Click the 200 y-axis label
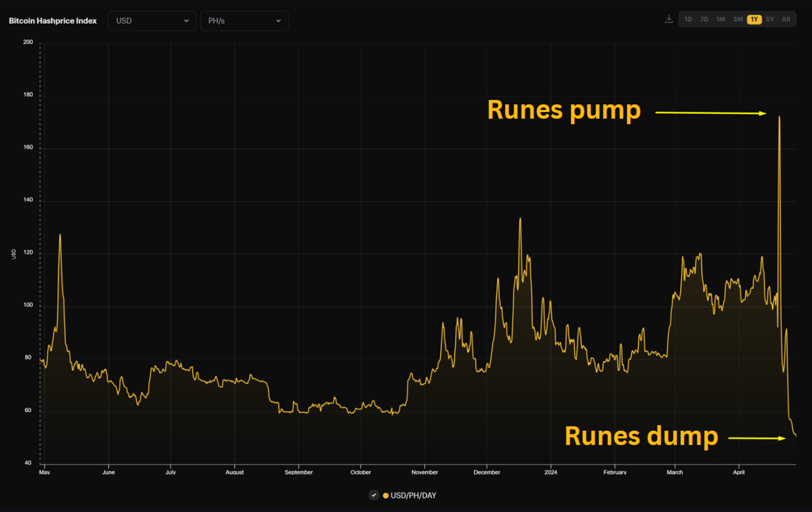The image size is (812, 512). coord(28,42)
